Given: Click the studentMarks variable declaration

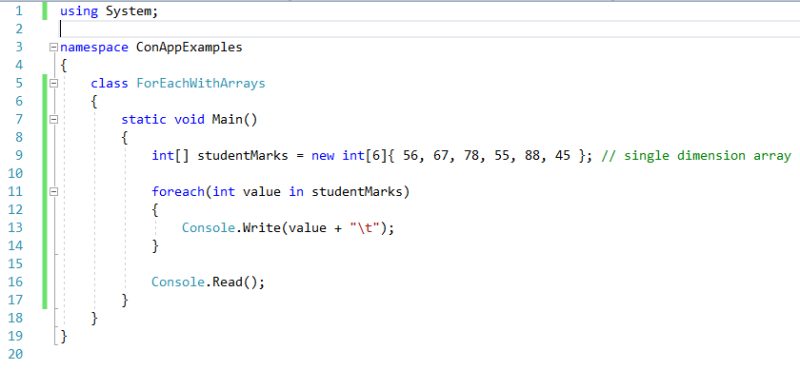Looking at the screenshot, I should 242,156.
